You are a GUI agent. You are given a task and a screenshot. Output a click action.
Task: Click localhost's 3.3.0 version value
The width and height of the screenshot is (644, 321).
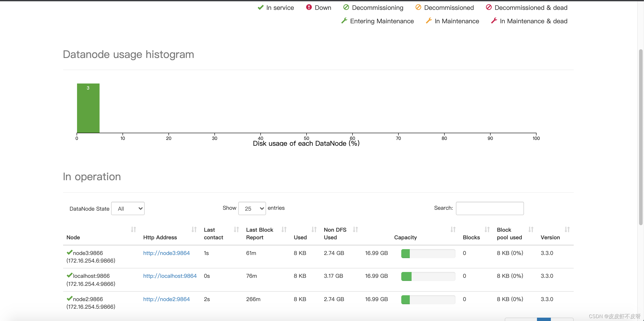(547, 276)
